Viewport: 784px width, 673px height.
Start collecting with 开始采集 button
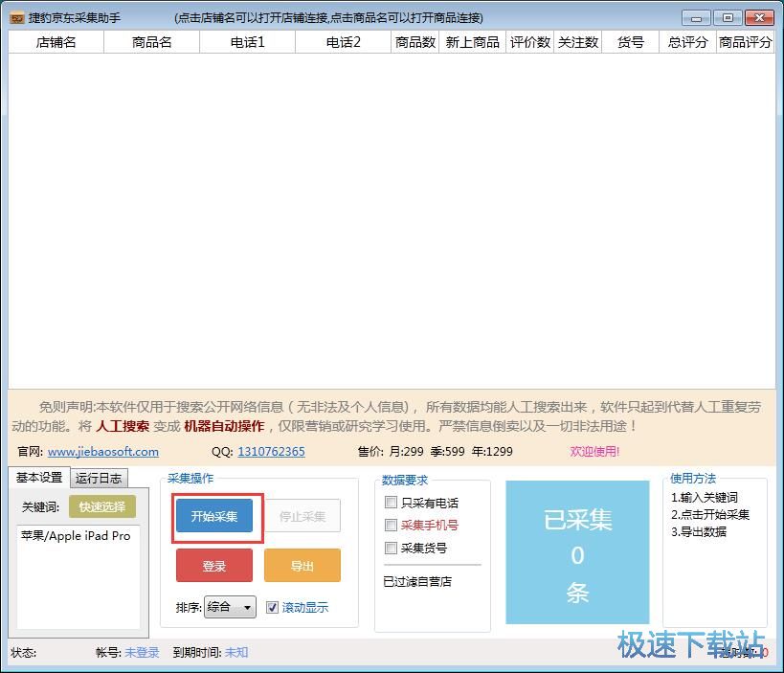tap(214, 516)
